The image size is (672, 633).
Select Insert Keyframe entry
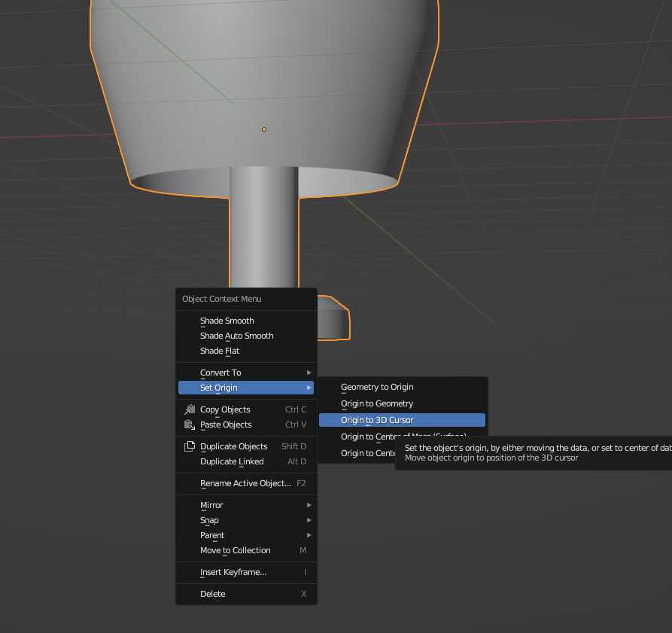[x=246, y=572]
